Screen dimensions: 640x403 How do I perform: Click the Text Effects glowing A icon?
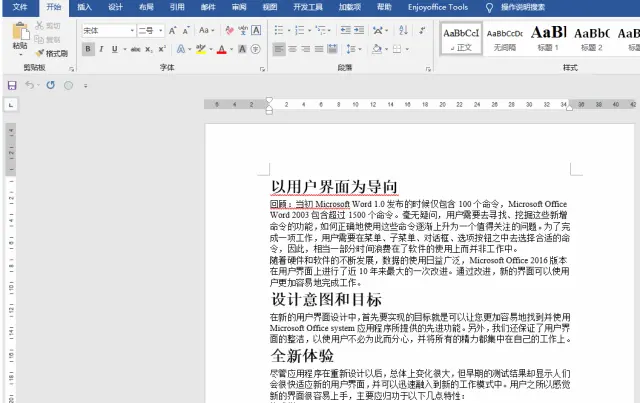tap(180, 49)
